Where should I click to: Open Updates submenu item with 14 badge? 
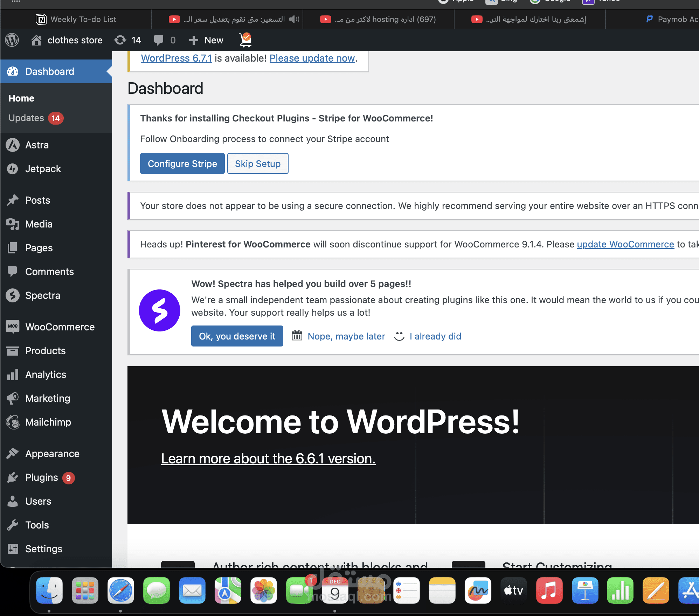click(26, 118)
